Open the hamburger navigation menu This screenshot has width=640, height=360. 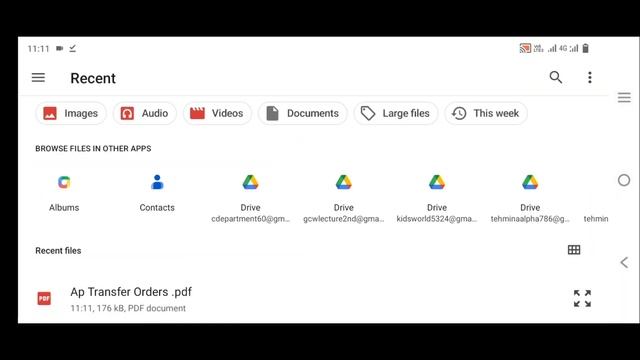(x=38, y=78)
